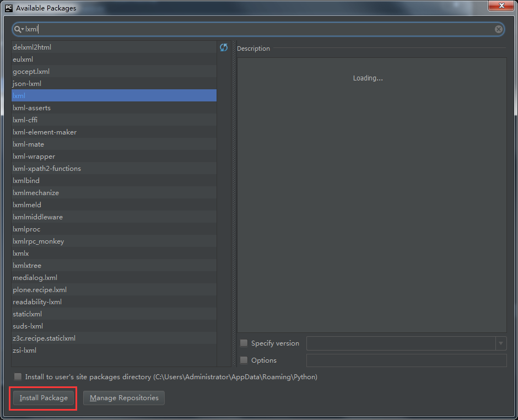518x420 pixels.
Task: Select the lxml package in list
Action: click(x=114, y=96)
